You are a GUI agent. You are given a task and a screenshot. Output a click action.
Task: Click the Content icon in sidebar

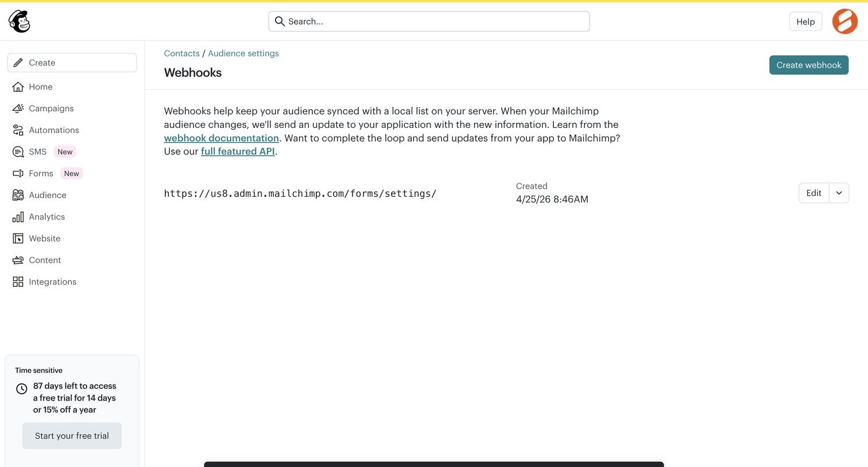(18, 260)
